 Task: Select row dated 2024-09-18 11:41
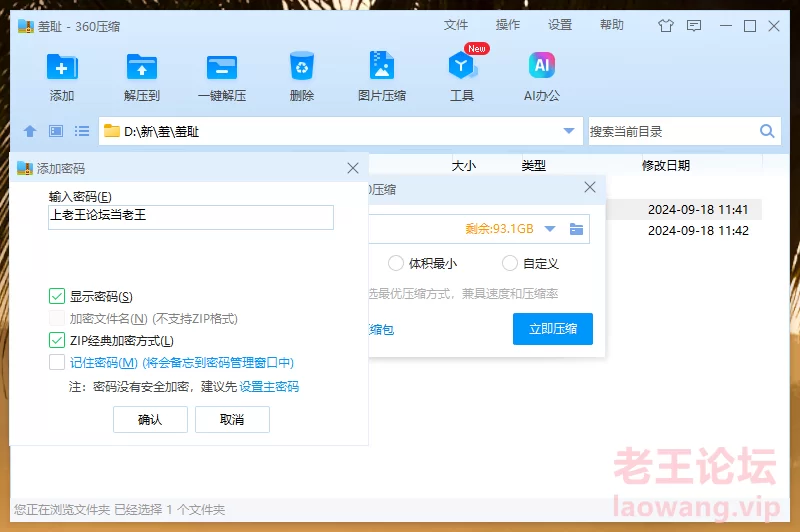tap(684, 209)
